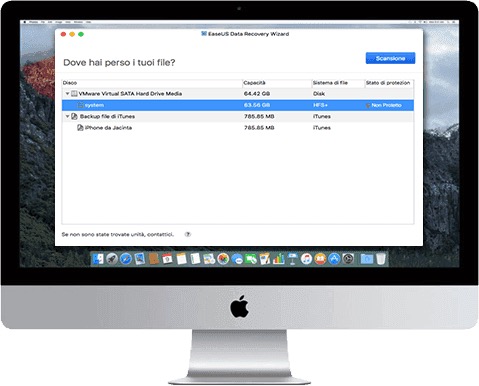Open Calendar from the dock
The image size is (479, 386).
tap(167, 259)
